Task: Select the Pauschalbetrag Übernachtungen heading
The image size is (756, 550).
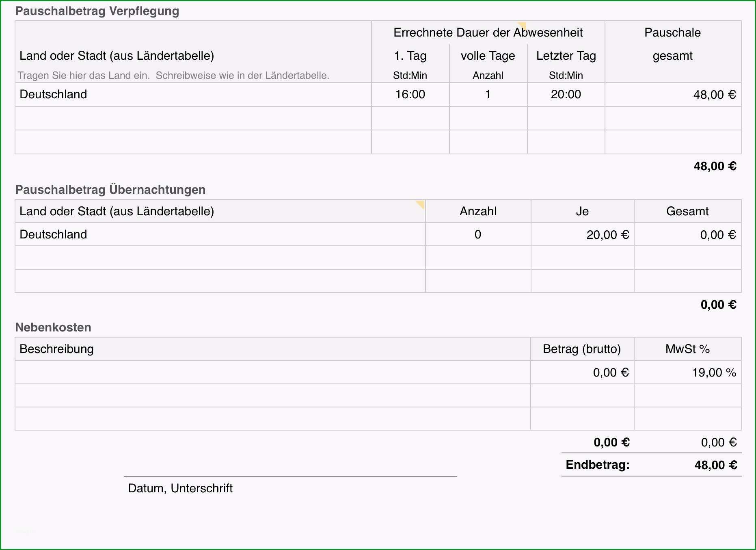Action: click(110, 190)
